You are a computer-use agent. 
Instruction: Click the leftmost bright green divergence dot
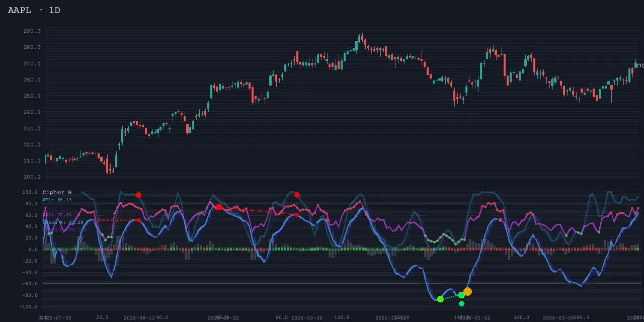coord(440,299)
